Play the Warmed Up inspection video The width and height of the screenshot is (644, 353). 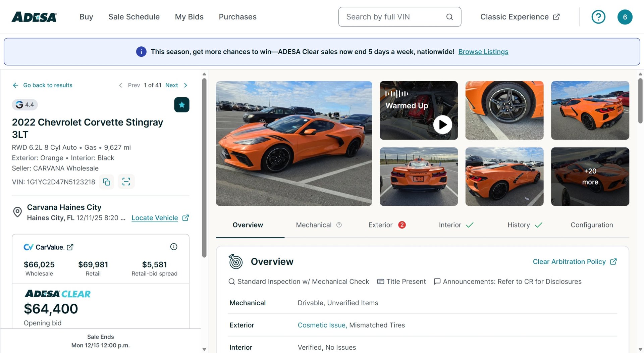[442, 124]
